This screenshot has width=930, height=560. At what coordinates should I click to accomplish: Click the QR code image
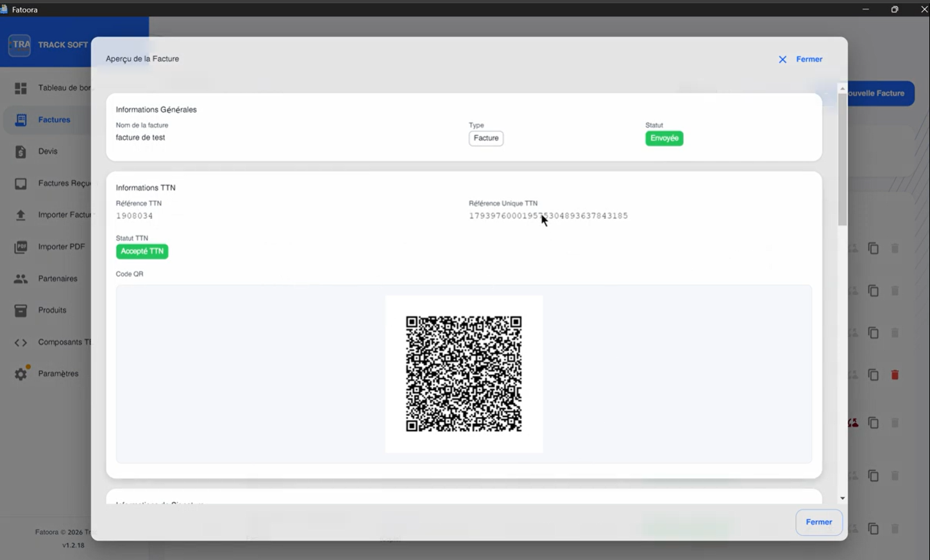point(464,374)
